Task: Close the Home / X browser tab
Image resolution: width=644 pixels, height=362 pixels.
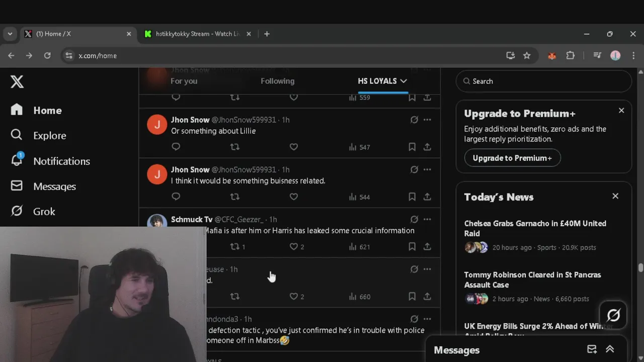Action: [129, 34]
